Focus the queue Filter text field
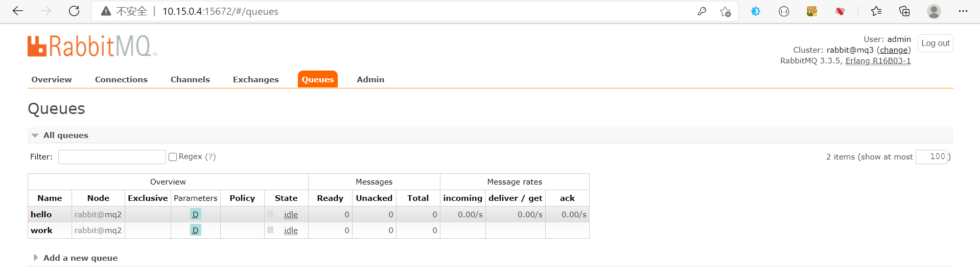Viewport: 980px width, 274px height. click(x=112, y=157)
